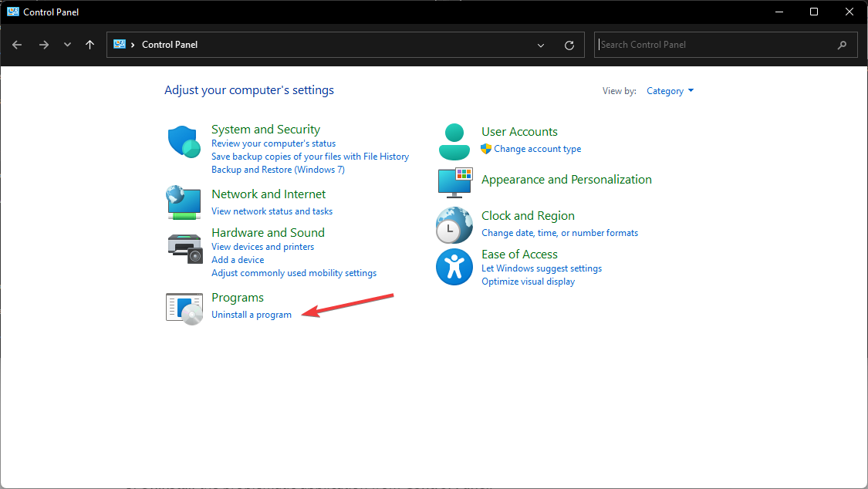This screenshot has height=489, width=868.
Task: Click the Clock and Region icon
Action: (454, 224)
